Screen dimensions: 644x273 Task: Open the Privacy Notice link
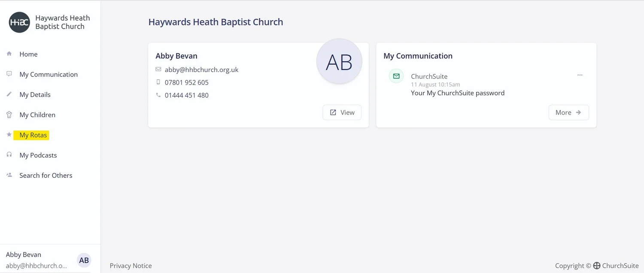tap(131, 265)
